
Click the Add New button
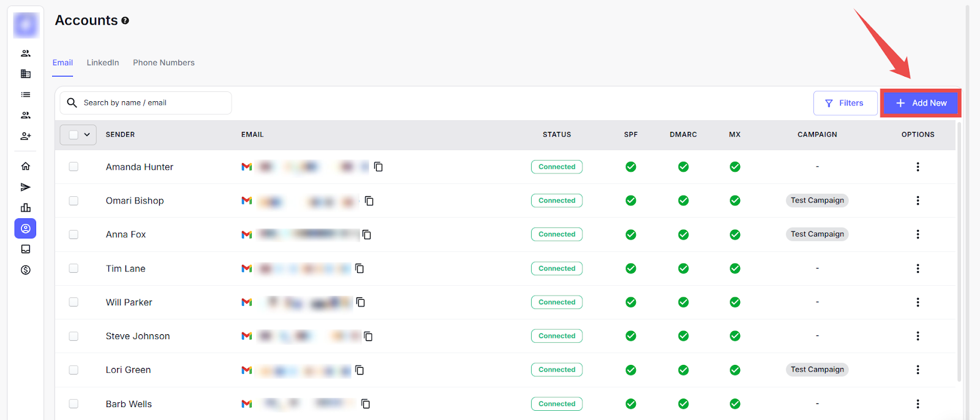[x=921, y=103]
